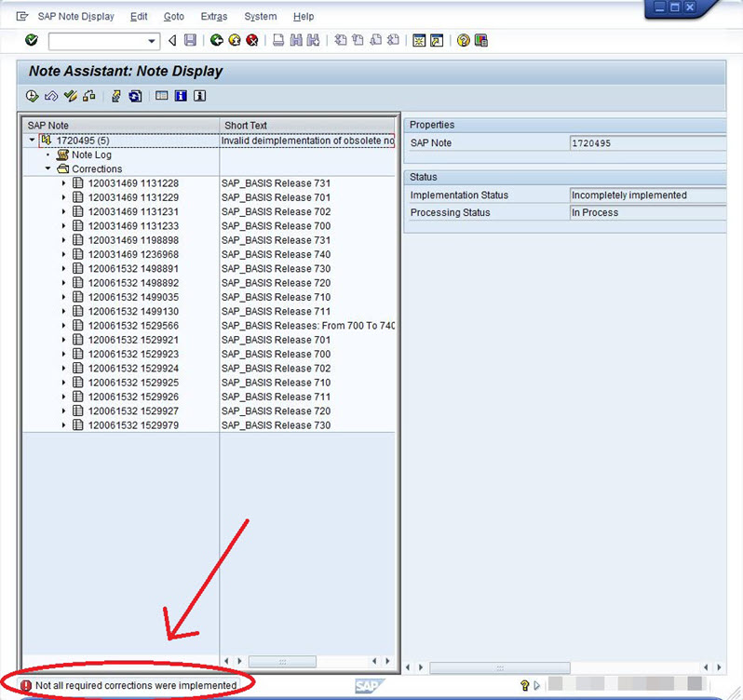Select correction row 120031469 1131229
Screen dimensions: 743x700
click(133, 197)
